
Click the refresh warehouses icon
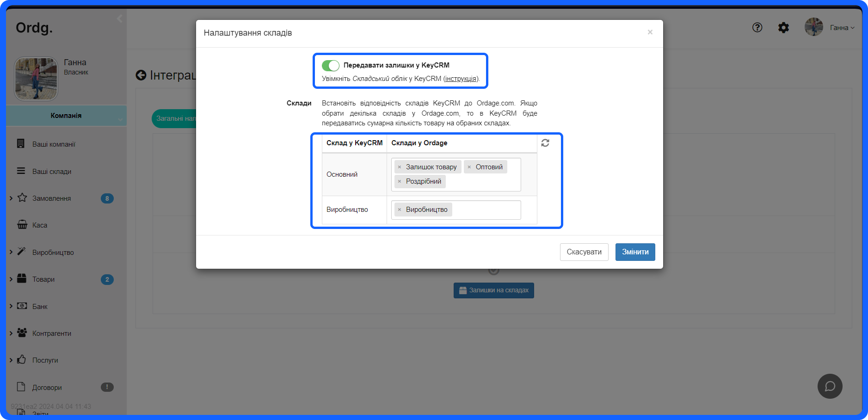[x=545, y=143]
